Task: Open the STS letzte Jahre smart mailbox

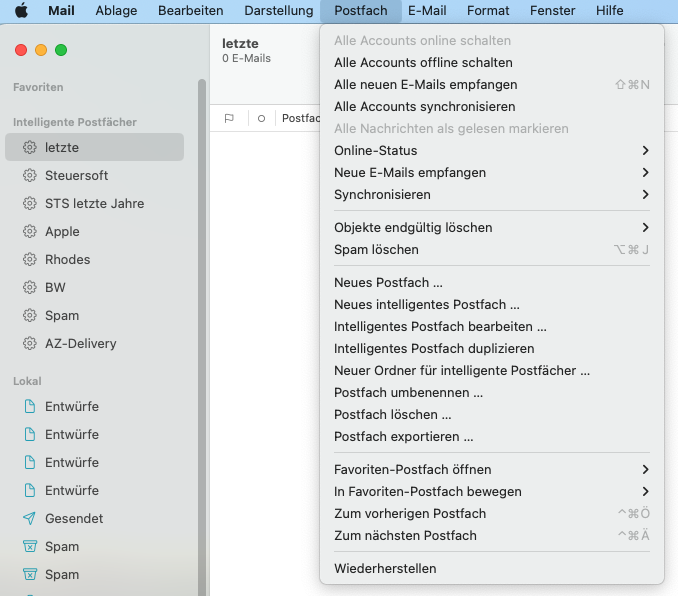Action: [94, 203]
